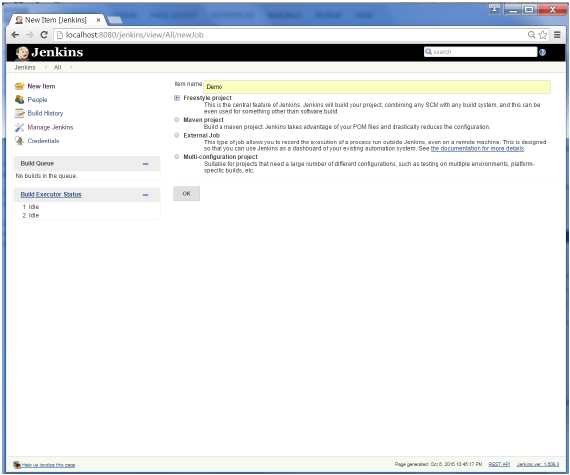Image resolution: width=570 pixels, height=475 pixels.
Task: Select the Maven project radio button
Action: click(x=177, y=120)
